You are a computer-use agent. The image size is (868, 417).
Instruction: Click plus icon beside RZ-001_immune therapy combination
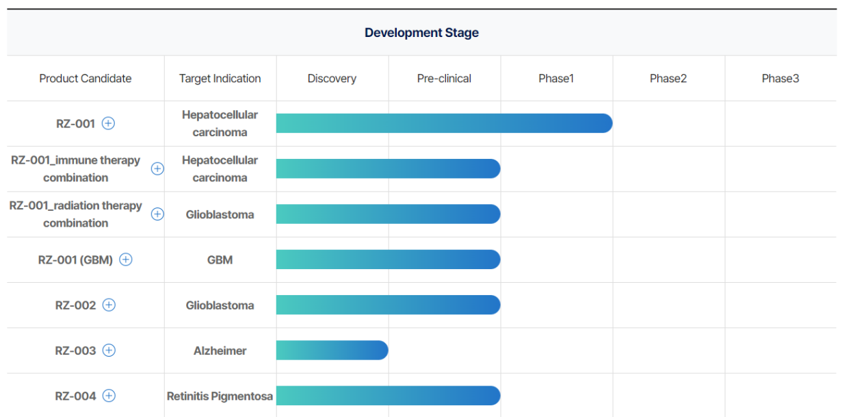coord(157,168)
